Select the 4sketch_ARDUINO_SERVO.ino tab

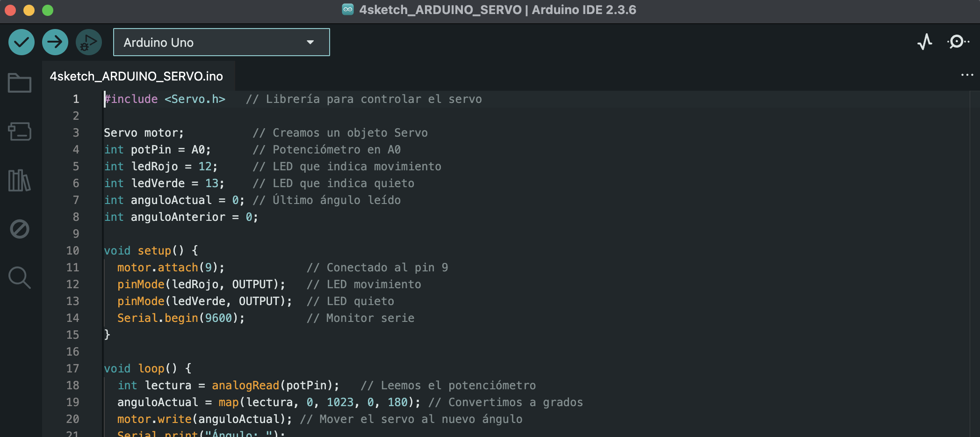pyautogui.click(x=137, y=76)
